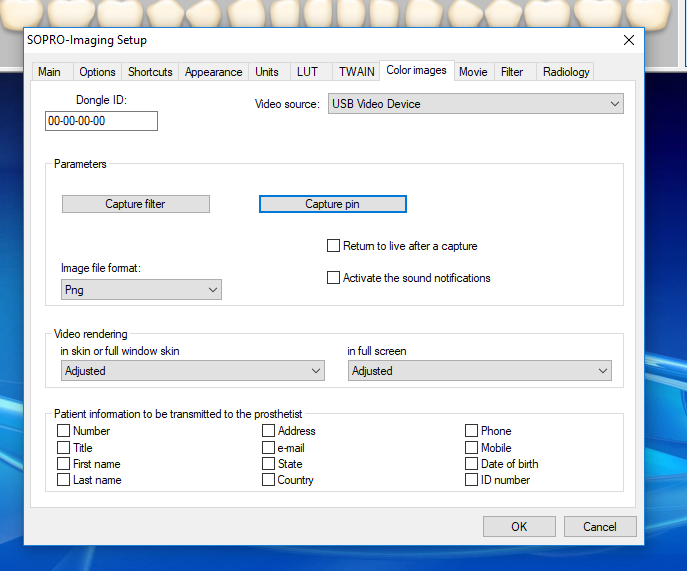Screen dimensions: 687x571
Task: Expand the skin or full window skin dropdown
Action: click(x=193, y=371)
